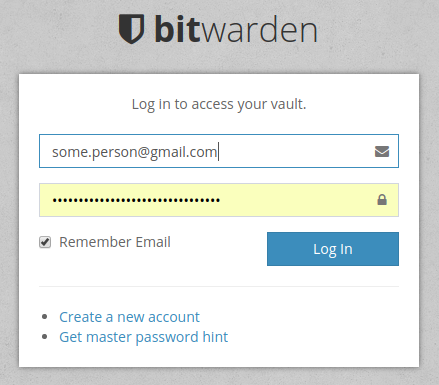Click the bullet beside Get master password hint
The height and width of the screenshot is (385, 439).
45,337
